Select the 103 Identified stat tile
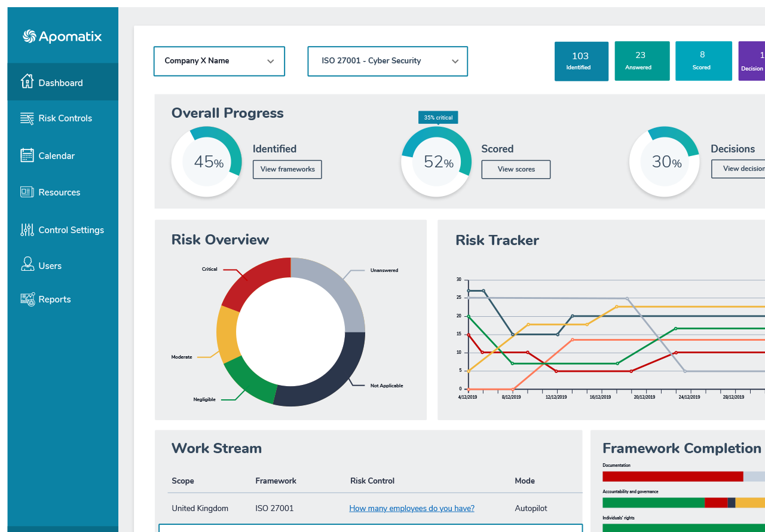The width and height of the screenshot is (765, 532). [x=581, y=61]
